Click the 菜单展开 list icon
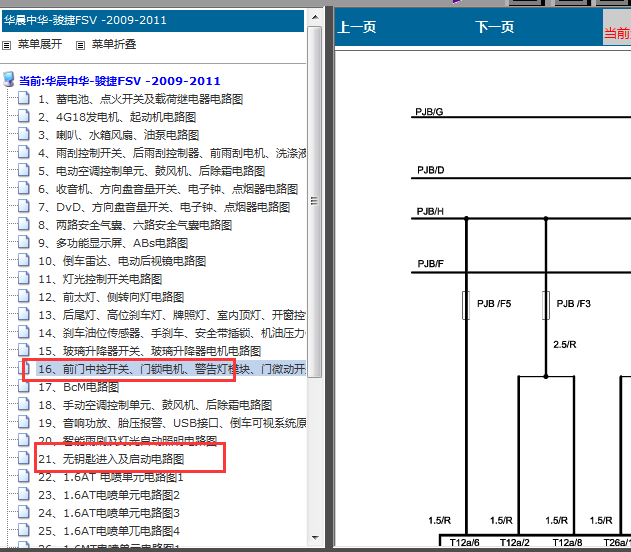The width and height of the screenshot is (631, 552). pos(6,45)
